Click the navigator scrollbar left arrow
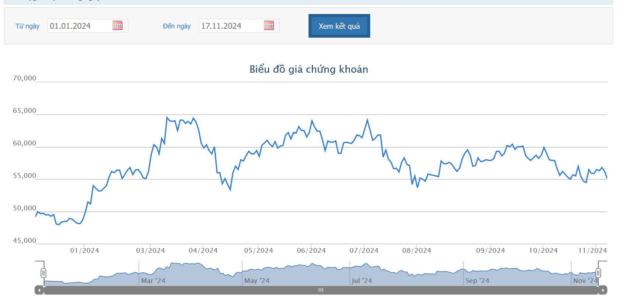644x300 pixels. point(39,290)
